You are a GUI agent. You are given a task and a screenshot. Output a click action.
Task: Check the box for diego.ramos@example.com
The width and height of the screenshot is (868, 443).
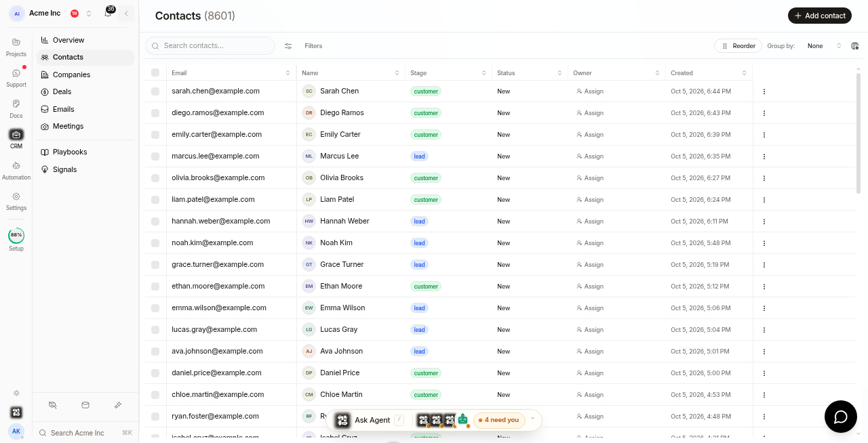155,113
